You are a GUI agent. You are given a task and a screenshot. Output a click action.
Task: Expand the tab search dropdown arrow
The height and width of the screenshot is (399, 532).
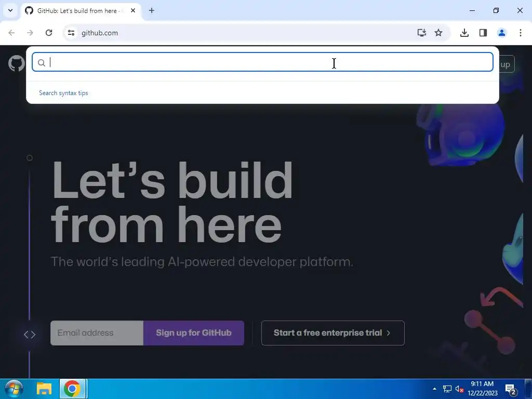(x=10, y=10)
